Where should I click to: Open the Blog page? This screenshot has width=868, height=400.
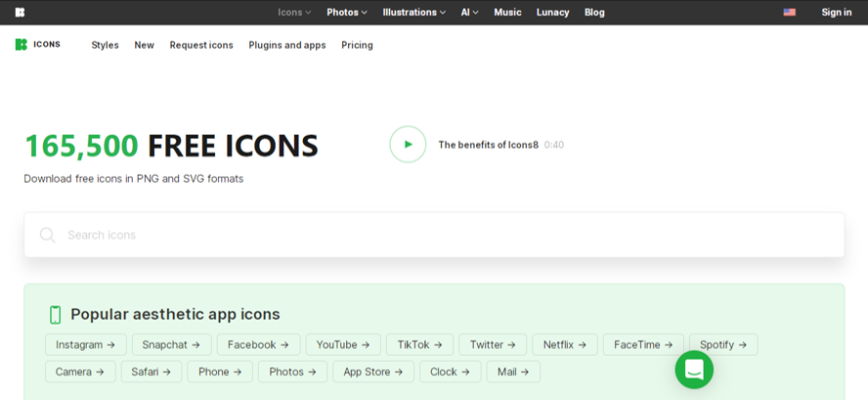pyautogui.click(x=594, y=12)
